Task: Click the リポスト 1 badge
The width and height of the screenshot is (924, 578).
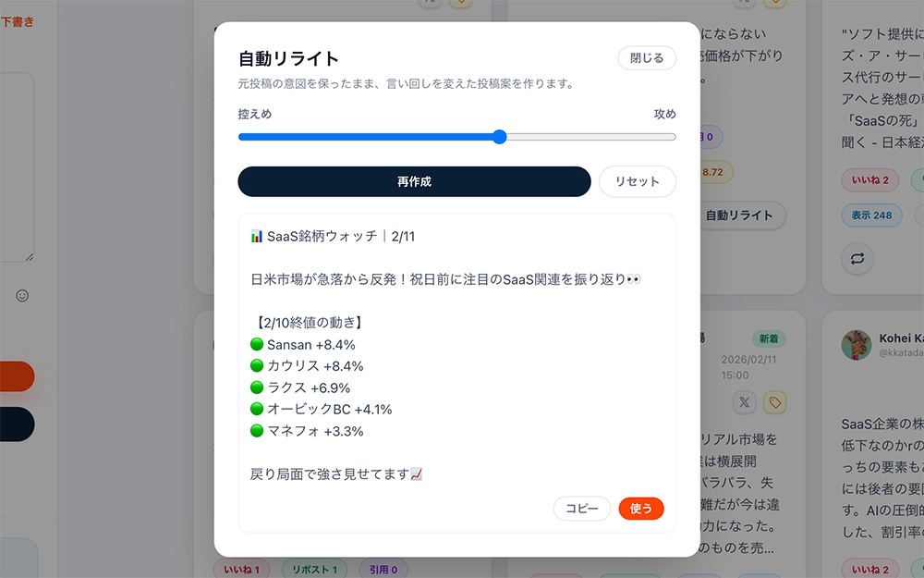Action: [315, 570]
